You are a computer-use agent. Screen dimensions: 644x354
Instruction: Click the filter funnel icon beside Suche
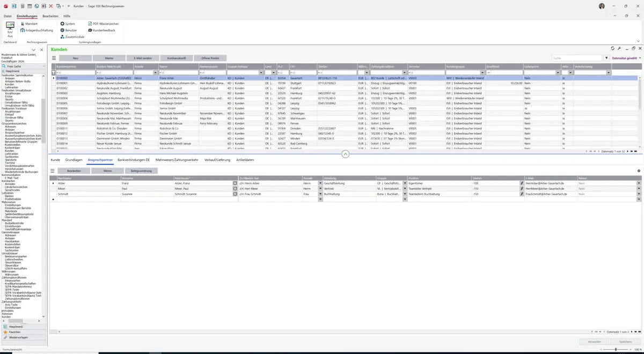point(606,58)
